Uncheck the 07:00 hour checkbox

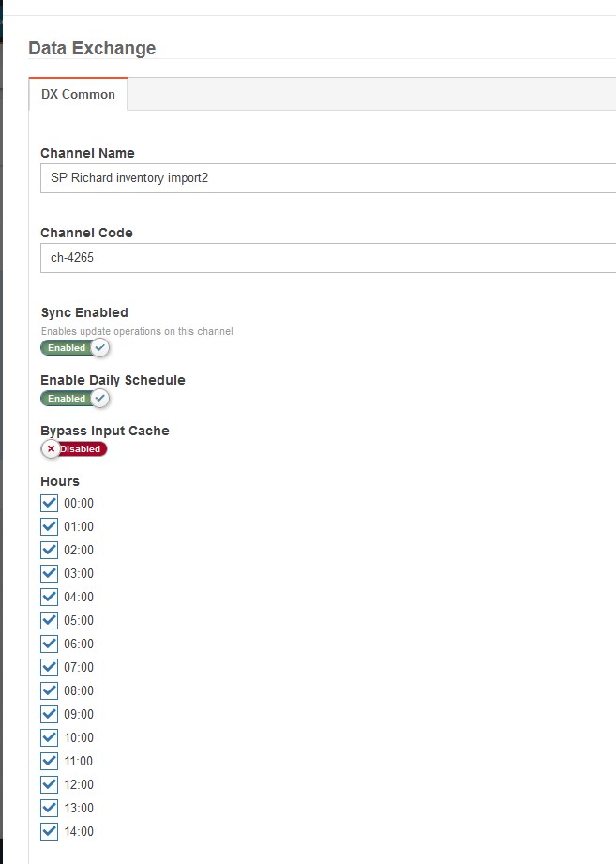pyautogui.click(x=49, y=667)
